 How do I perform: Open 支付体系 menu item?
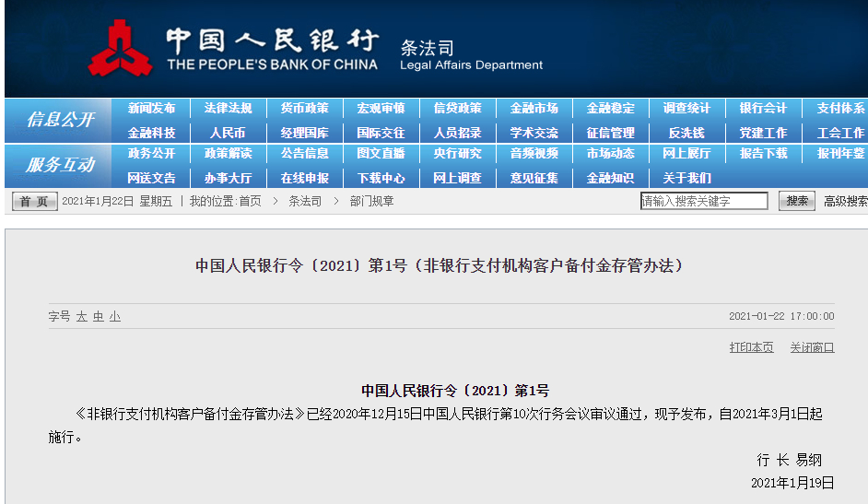[x=840, y=109]
